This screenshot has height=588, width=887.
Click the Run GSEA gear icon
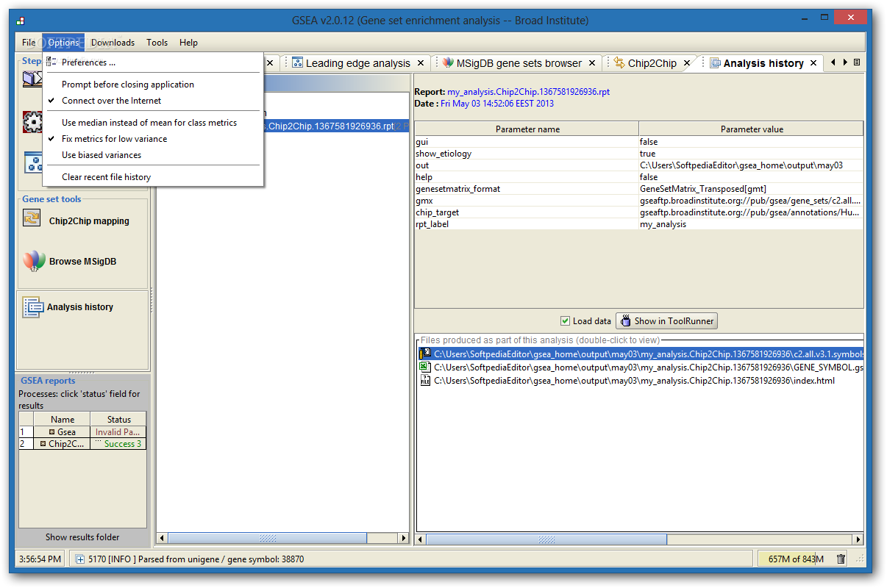point(32,122)
